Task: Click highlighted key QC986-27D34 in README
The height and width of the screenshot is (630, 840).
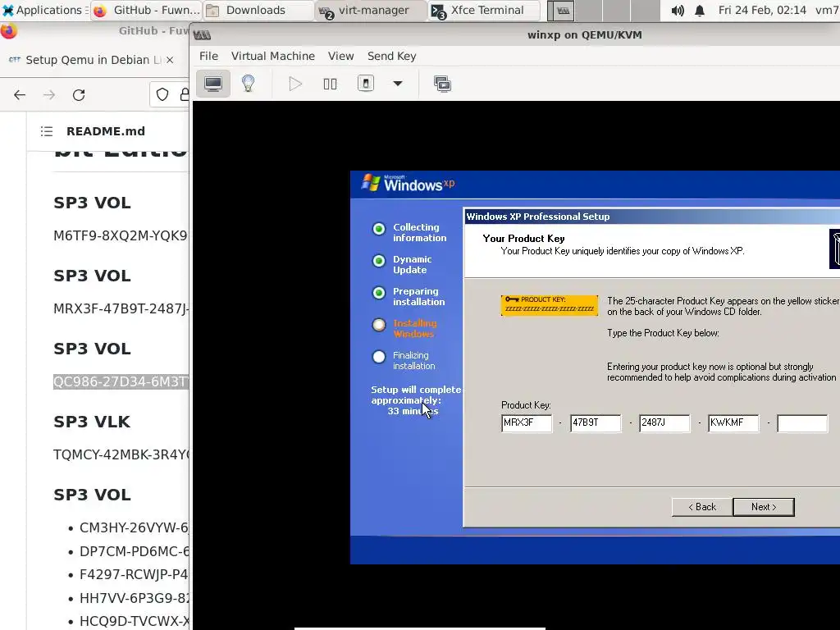Action: [121, 381]
